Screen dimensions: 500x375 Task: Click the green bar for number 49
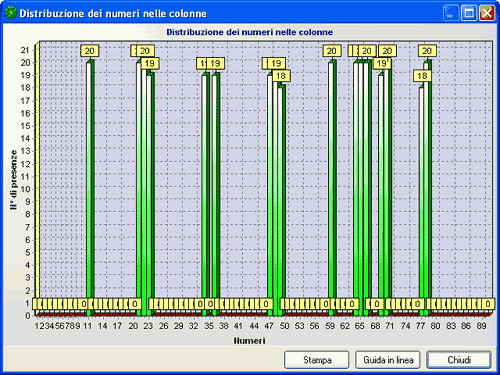pyautogui.click(x=282, y=200)
